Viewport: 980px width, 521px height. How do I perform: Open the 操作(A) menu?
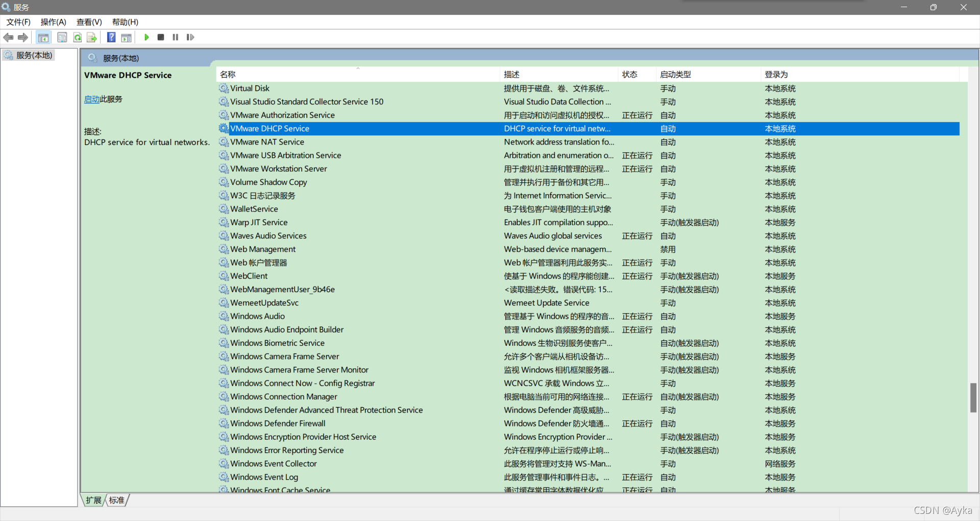coord(53,22)
